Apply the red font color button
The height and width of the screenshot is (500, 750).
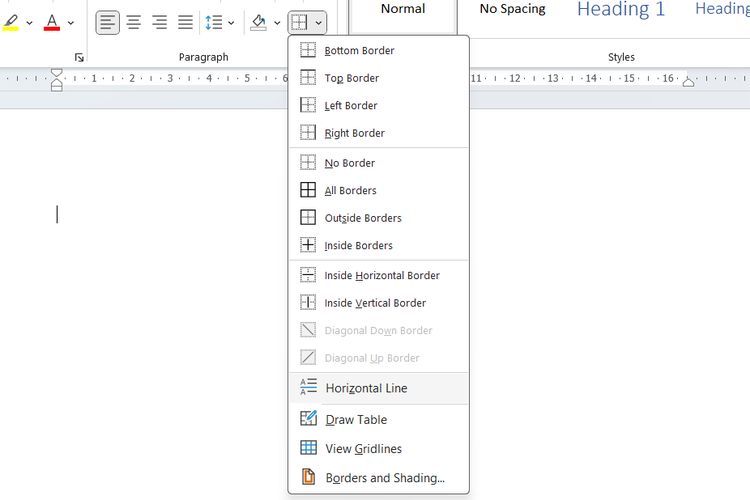[x=52, y=22]
